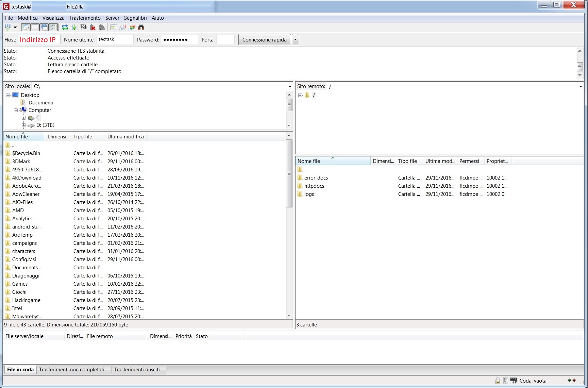Open the Segnalibri menu
Screen dimensions: 588x388
pyautogui.click(x=135, y=18)
